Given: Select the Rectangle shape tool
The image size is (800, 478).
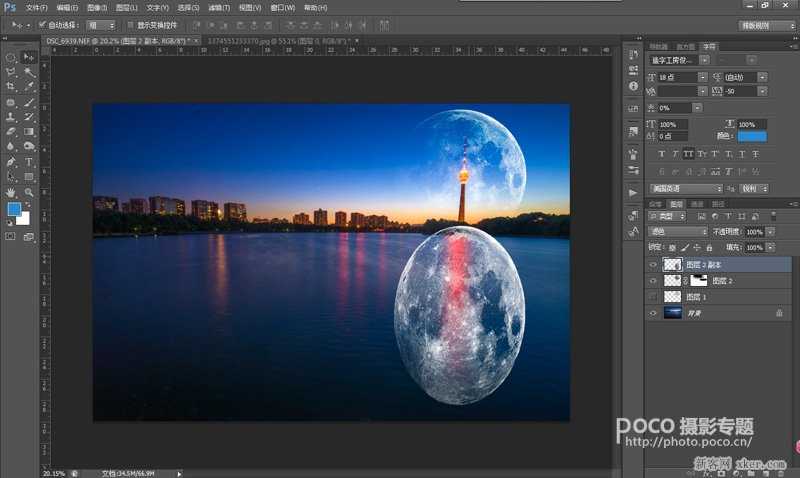Looking at the screenshot, I should point(29,177).
